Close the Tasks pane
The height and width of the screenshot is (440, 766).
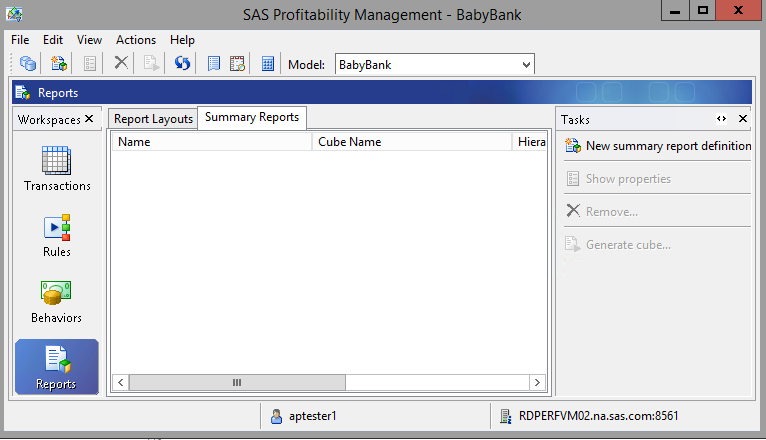(x=742, y=119)
